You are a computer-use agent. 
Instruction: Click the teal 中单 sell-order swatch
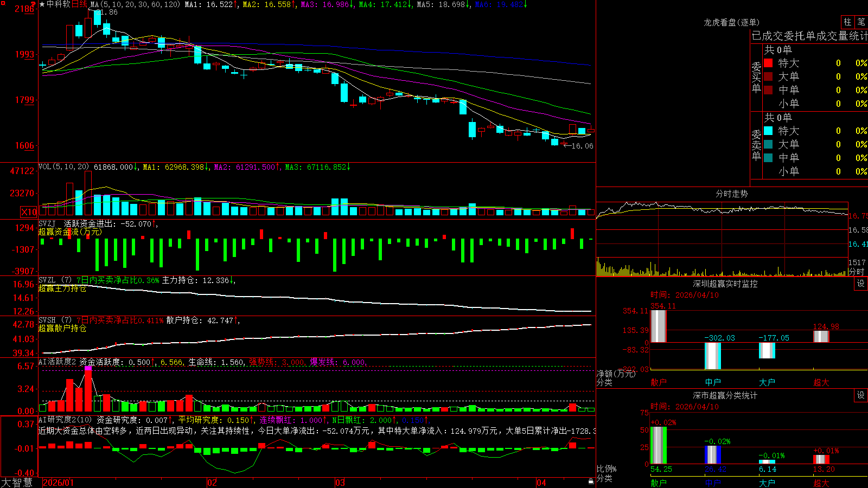pyautogui.click(x=768, y=158)
